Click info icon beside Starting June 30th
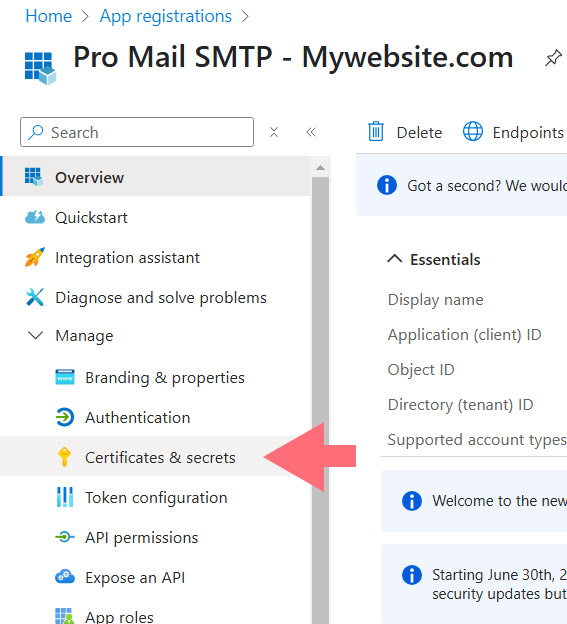Image resolution: width=567 pixels, height=624 pixels. pos(412,575)
